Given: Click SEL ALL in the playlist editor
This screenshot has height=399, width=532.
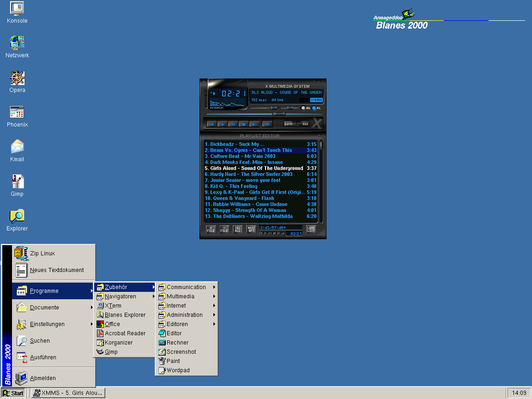Looking at the screenshot, I should pos(237,230).
